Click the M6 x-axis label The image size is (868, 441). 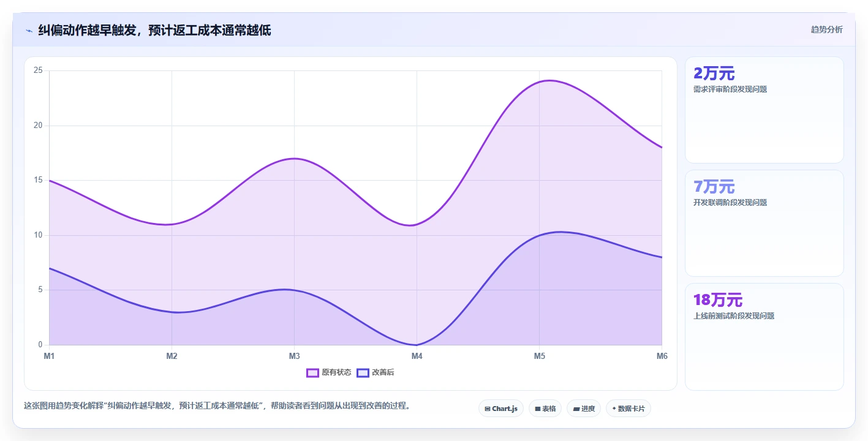coord(662,356)
